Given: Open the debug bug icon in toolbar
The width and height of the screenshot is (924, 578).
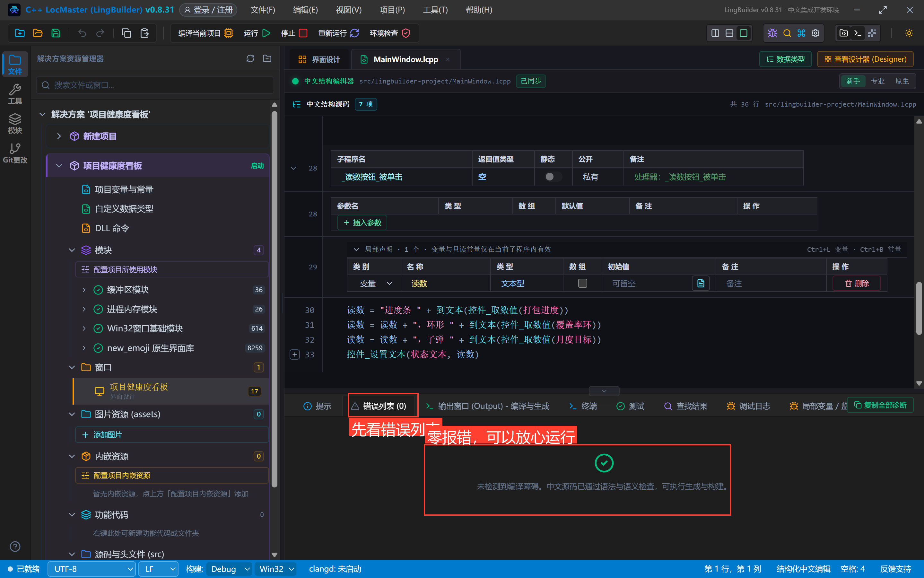Looking at the screenshot, I should (x=772, y=33).
